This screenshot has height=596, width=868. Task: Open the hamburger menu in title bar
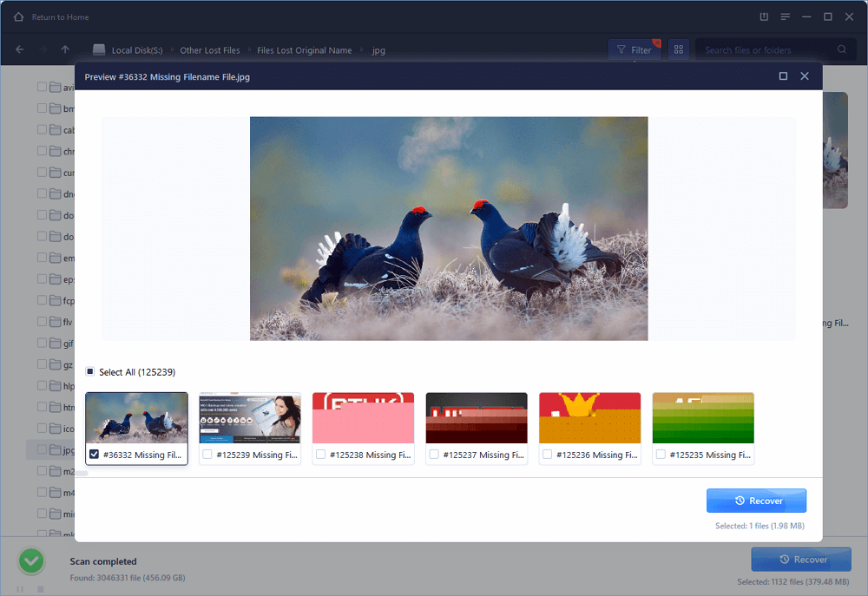coord(785,16)
